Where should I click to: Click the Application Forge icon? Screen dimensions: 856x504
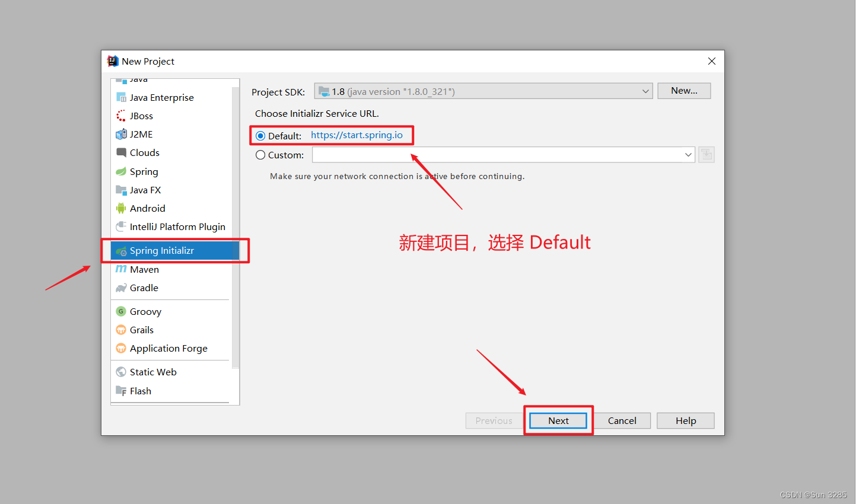(121, 348)
